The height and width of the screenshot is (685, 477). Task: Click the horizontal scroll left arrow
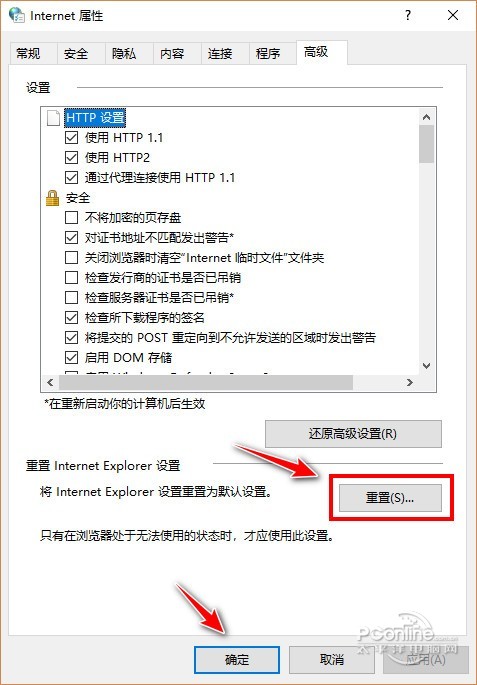point(50,382)
